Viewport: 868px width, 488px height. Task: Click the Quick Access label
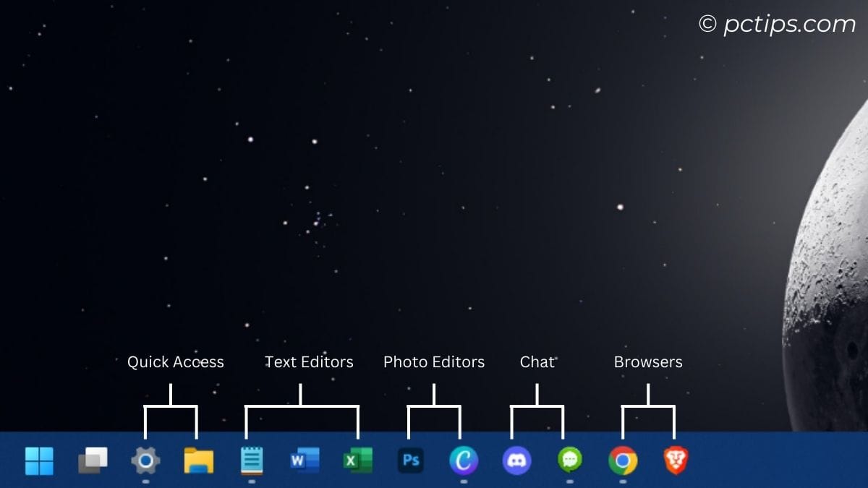[x=176, y=361]
